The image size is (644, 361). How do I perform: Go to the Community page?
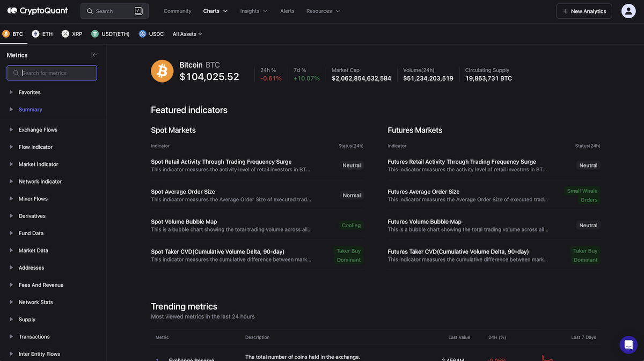point(178,11)
